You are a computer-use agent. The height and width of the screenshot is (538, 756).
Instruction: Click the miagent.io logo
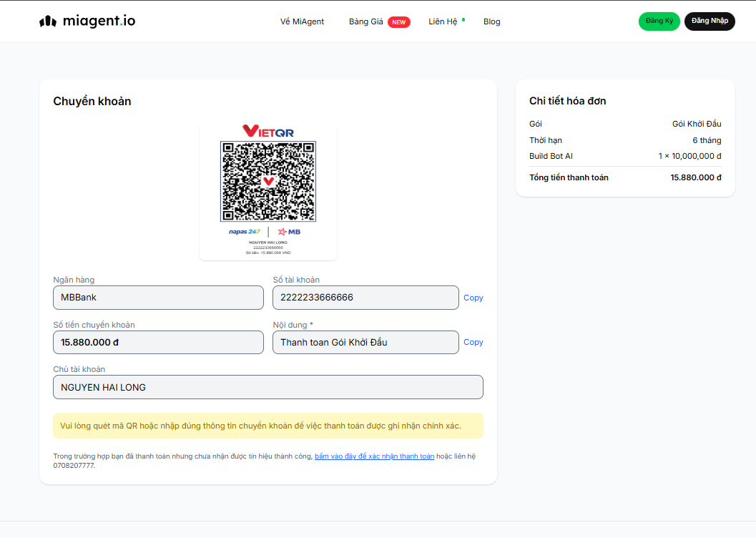click(87, 21)
